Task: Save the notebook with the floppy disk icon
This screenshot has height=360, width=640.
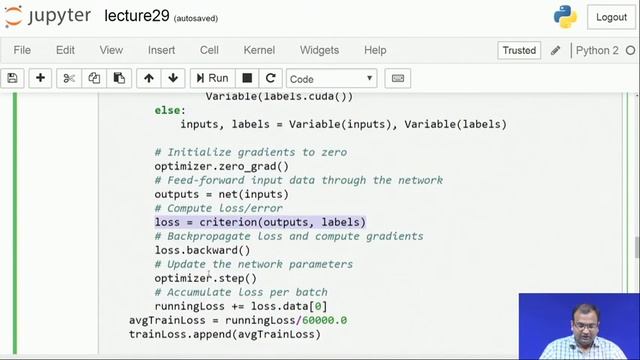Action: pos(12,78)
